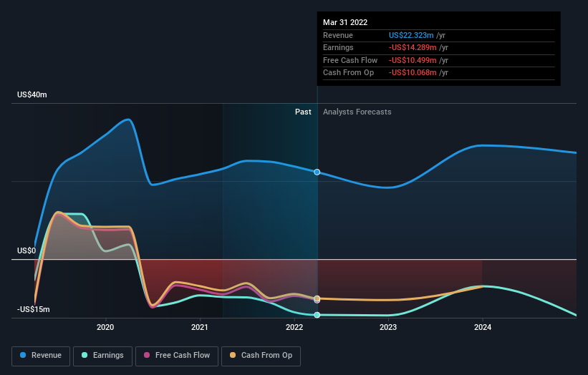
Task: Toggle the Earnings legend series
Action: click(102, 356)
